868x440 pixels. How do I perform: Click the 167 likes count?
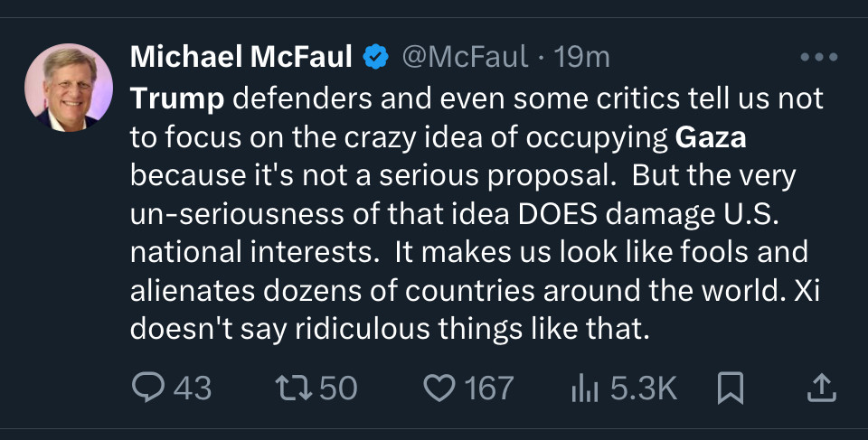(489, 388)
